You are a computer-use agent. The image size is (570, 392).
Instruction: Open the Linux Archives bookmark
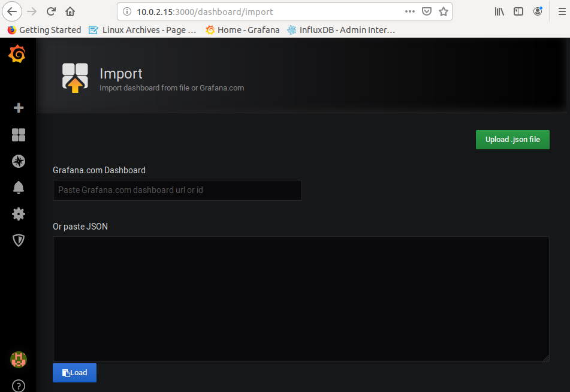click(143, 30)
